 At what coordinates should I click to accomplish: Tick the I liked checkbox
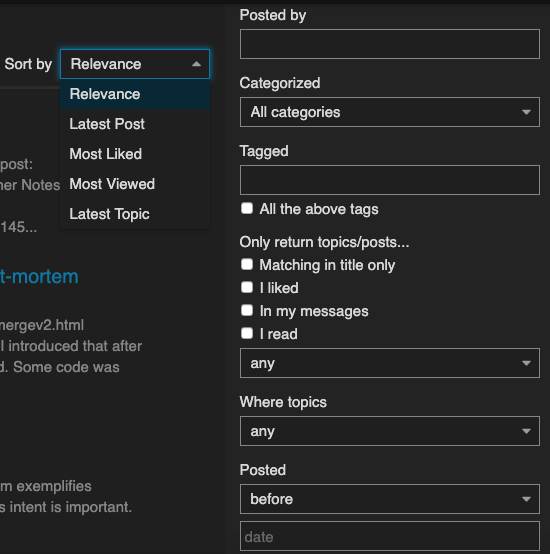[x=247, y=287]
